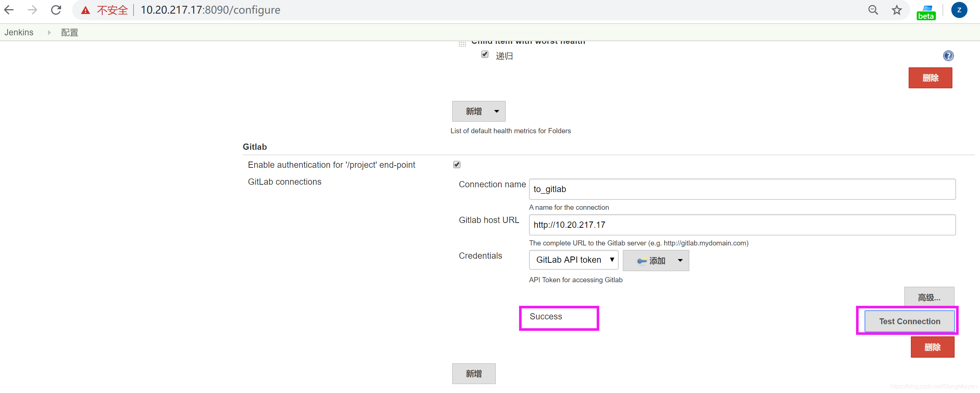Expand the Jenkins breadcrumb arrow
Image resolution: width=980 pixels, height=393 pixels.
[x=49, y=32]
